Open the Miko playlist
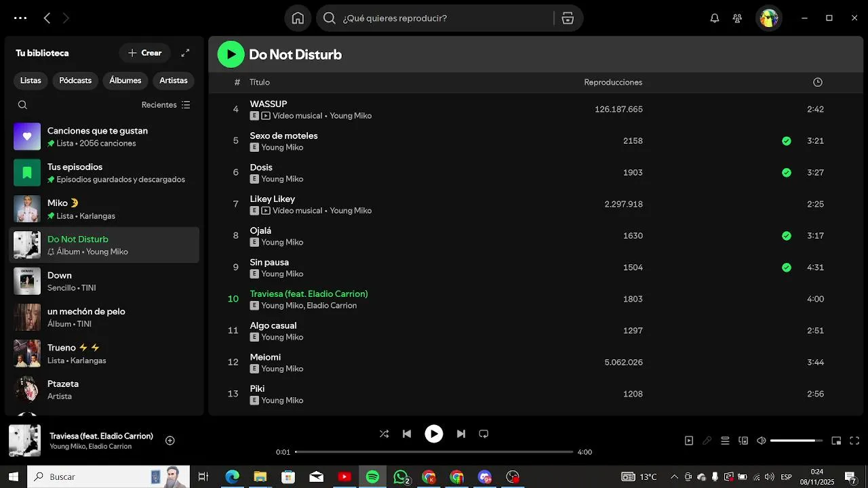868x488 pixels. click(104, 209)
